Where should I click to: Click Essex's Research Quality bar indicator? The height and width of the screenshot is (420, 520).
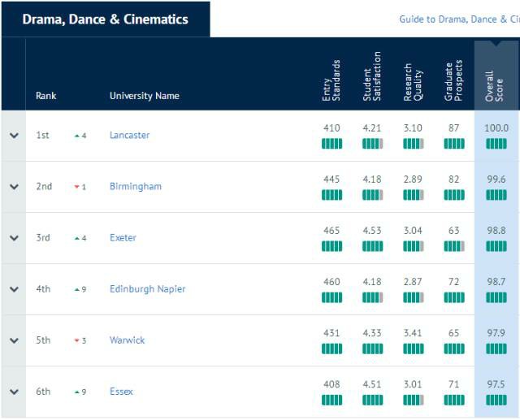(414, 401)
